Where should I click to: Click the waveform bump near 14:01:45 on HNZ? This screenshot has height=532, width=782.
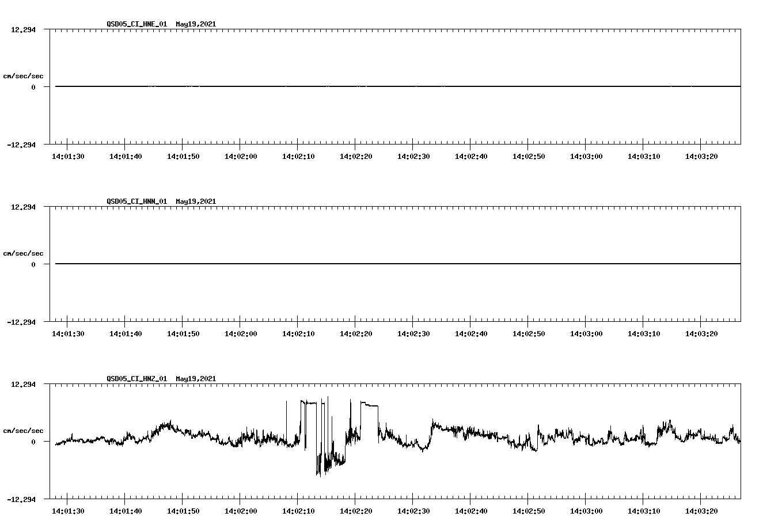tap(165, 426)
